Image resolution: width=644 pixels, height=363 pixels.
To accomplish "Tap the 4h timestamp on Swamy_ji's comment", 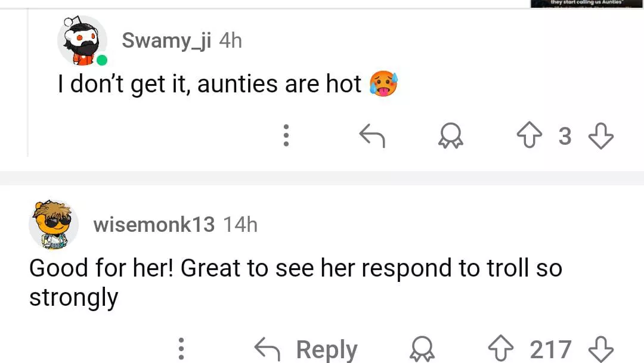I will click(231, 41).
